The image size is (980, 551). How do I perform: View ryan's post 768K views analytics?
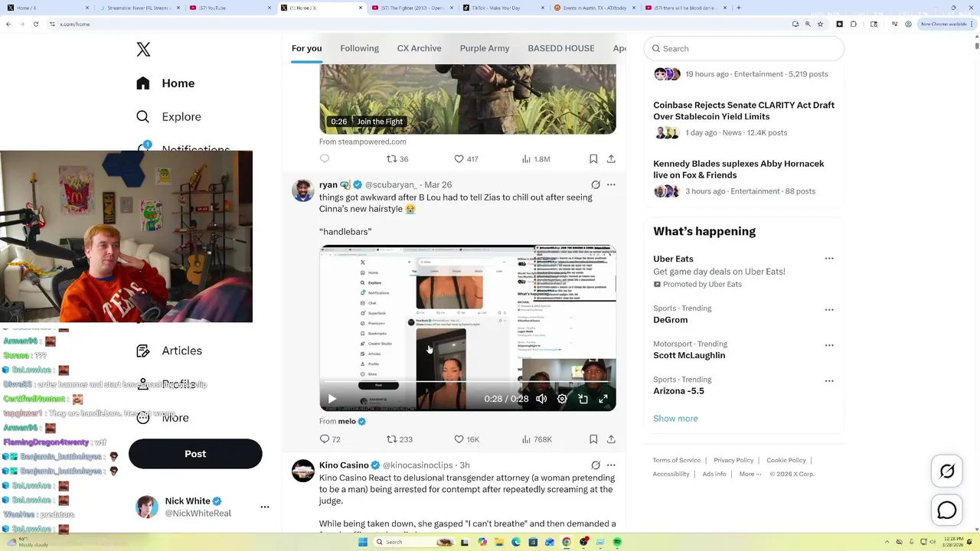[x=536, y=439]
